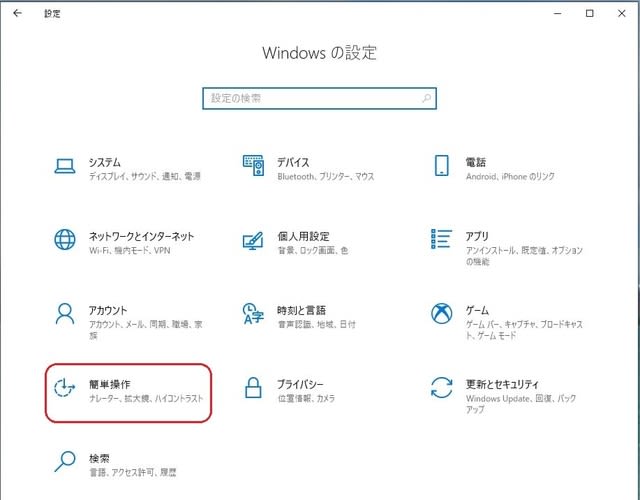Select the ネットワークとインターネット globe icon
Image resolution: width=640 pixels, height=500 pixels.
[65, 239]
